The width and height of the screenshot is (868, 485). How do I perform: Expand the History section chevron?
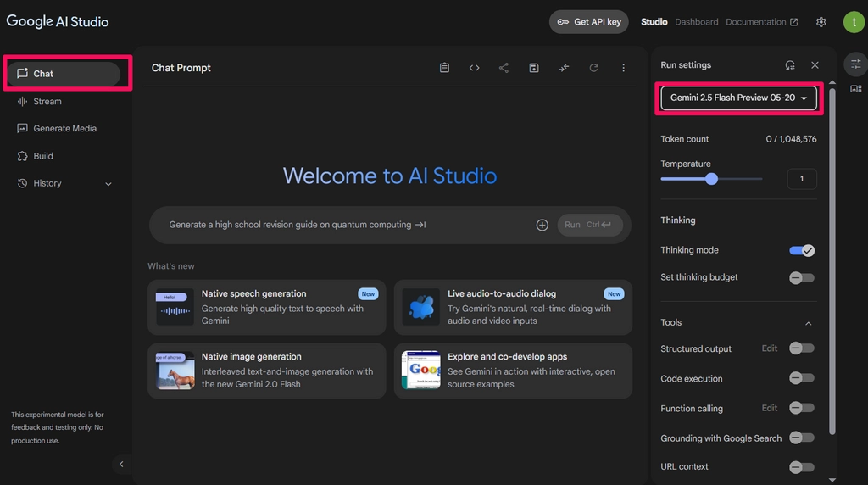pyautogui.click(x=108, y=184)
